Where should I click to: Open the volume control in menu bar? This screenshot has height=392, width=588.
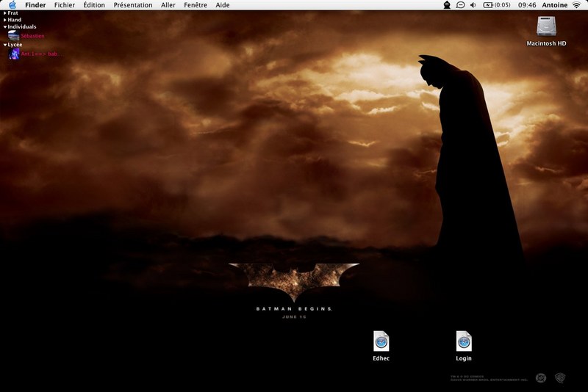[x=473, y=5]
